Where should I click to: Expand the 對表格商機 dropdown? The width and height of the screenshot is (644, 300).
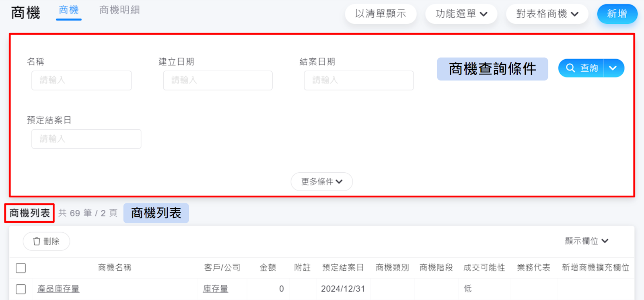click(x=547, y=14)
